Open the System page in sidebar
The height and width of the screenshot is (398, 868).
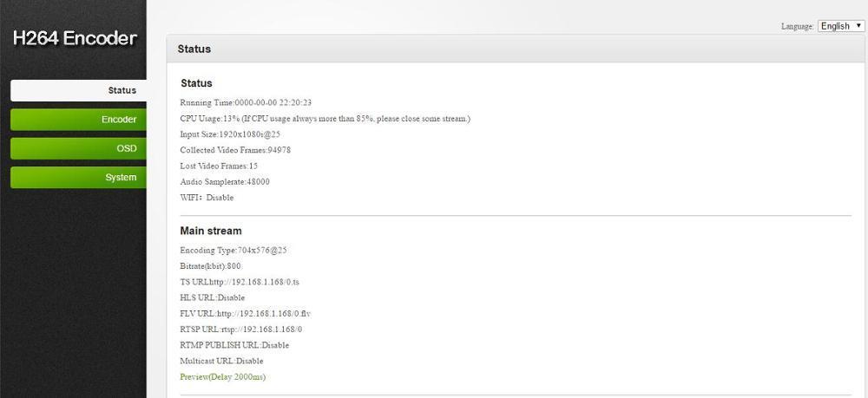point(78,178)
